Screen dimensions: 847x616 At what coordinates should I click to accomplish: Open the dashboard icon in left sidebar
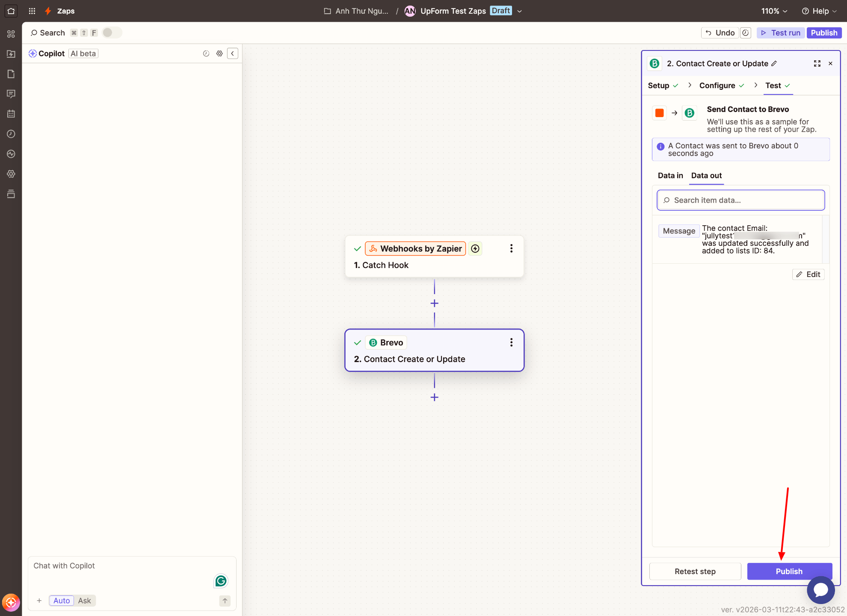coord(11,34)
